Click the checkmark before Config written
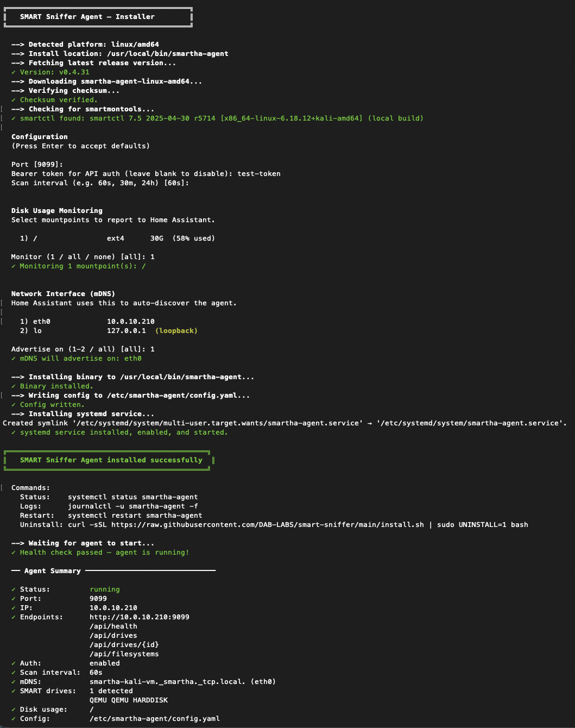 [14, 405]
